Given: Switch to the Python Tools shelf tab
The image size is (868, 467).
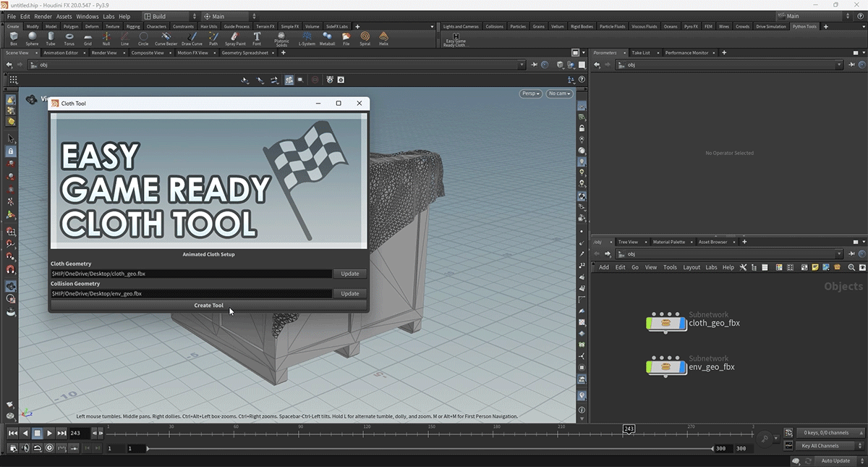Looking at the screenshot, I should tap(804, 27).
